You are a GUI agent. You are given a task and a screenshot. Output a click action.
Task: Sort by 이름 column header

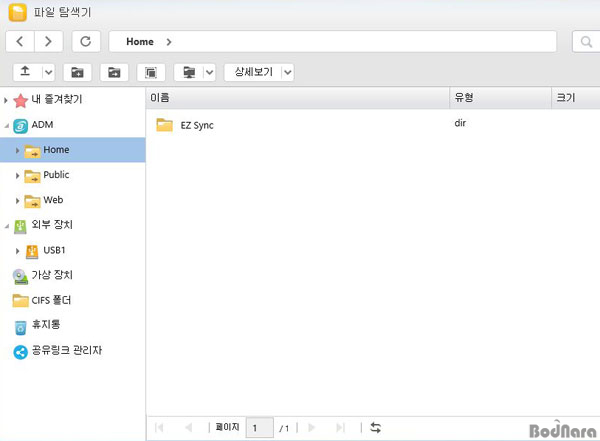click(297, 98)
